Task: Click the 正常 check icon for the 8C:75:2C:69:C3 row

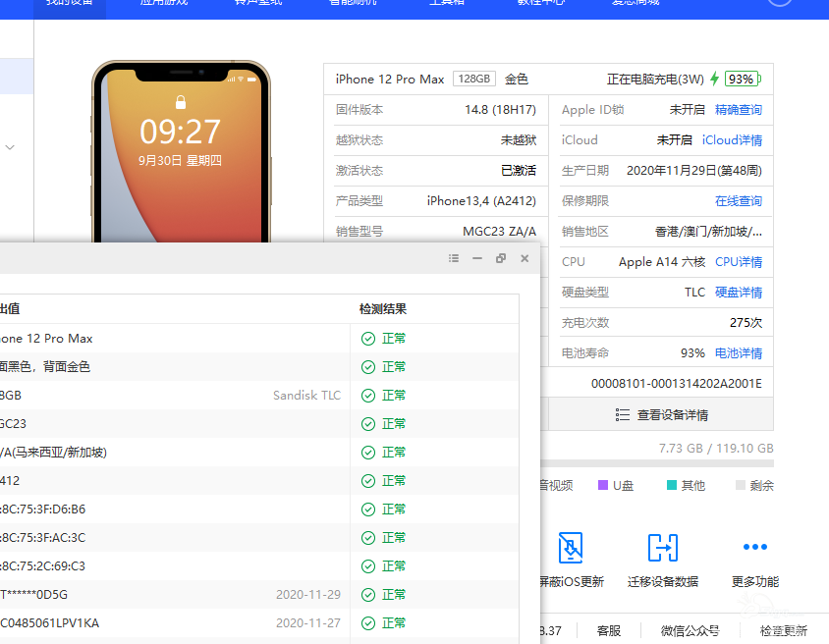Action: [368, 566]
